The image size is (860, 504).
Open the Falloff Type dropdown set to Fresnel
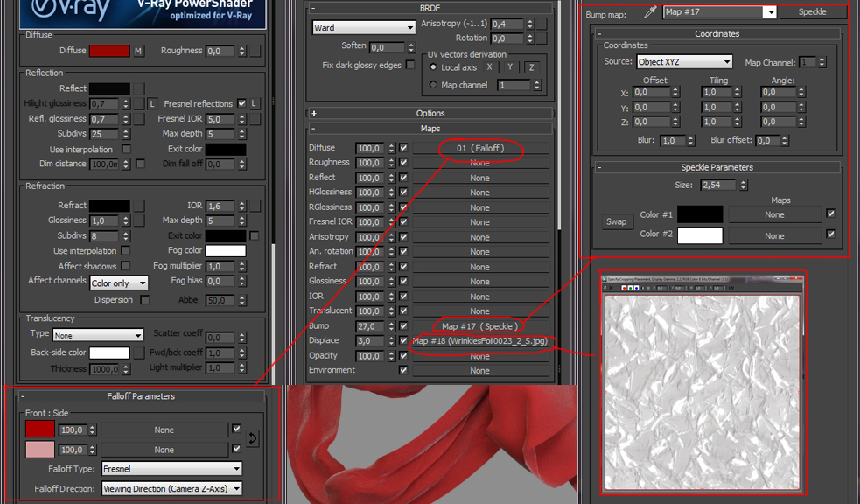point(171,469)
